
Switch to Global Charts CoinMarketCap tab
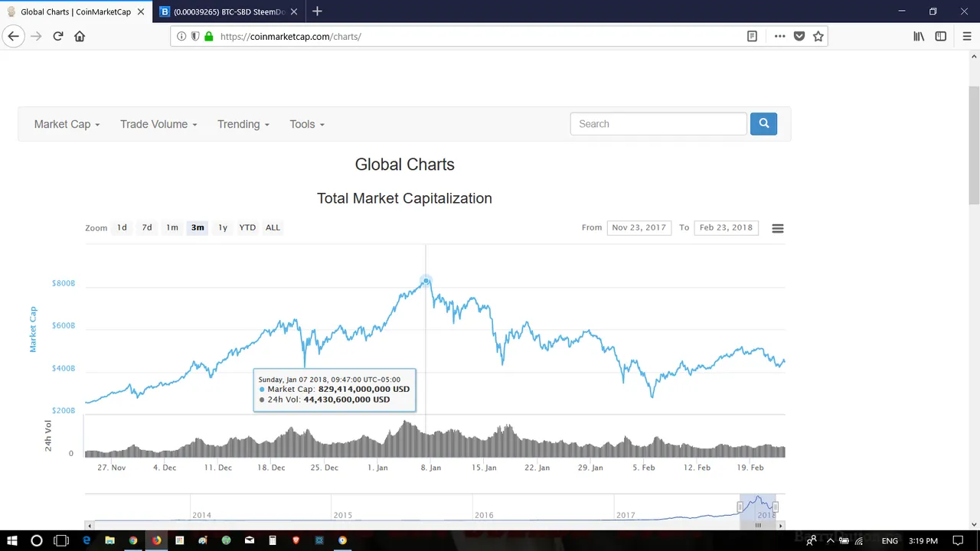point(75,12)
